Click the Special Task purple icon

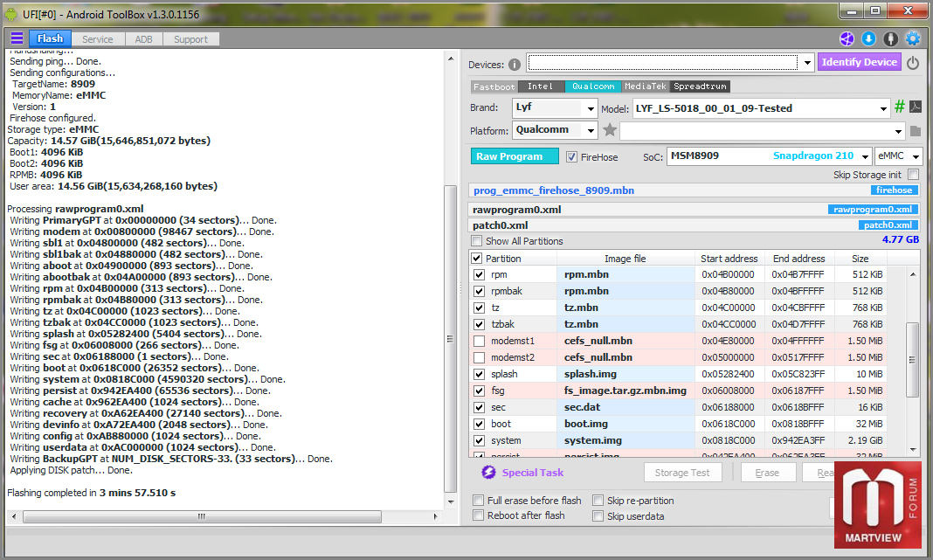coord(488,472)
